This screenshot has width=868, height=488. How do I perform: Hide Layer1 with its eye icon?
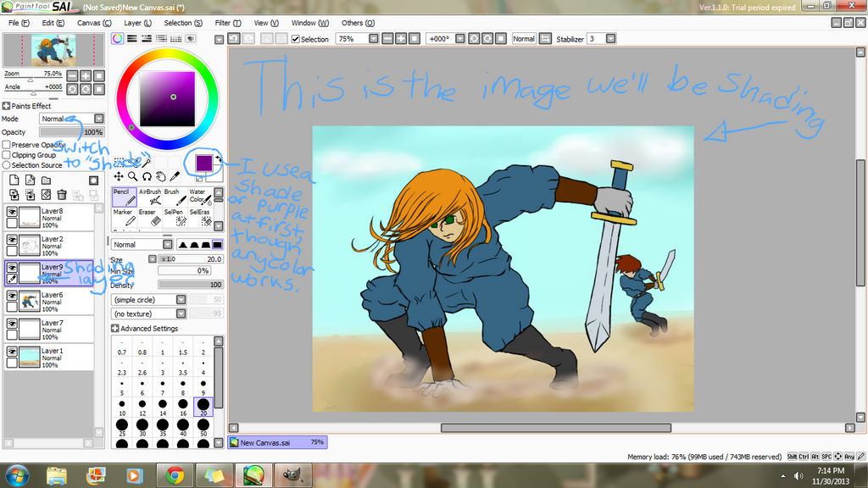coord(12,352)
